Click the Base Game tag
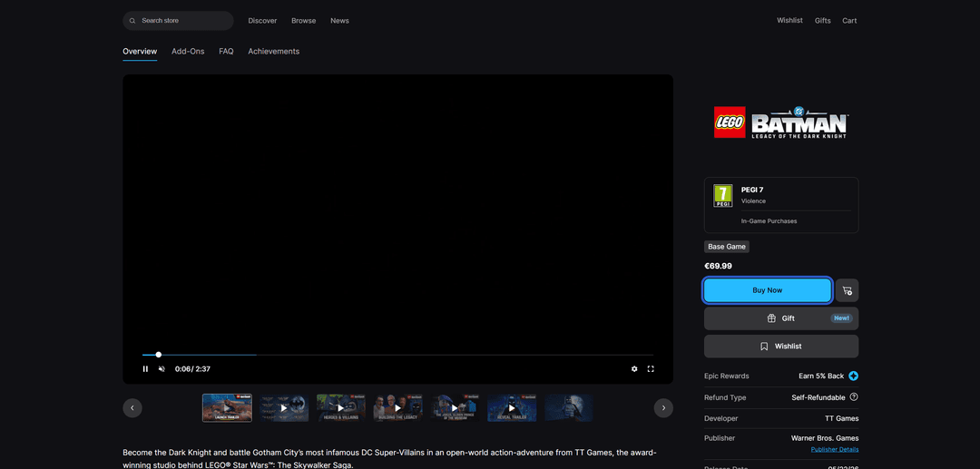 (x=727, y=247)
